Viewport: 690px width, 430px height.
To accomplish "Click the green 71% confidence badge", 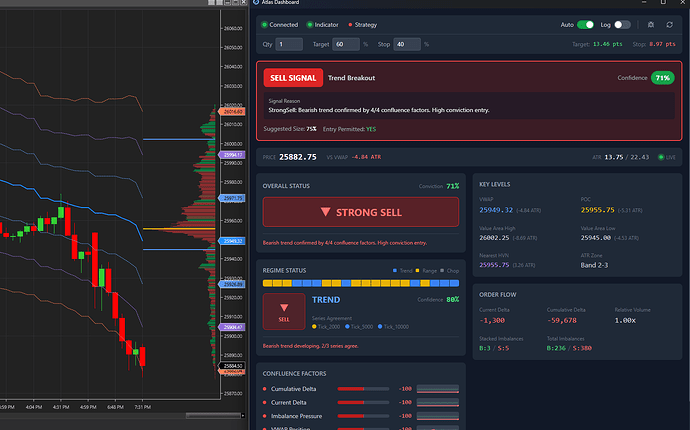I will 661,77.
